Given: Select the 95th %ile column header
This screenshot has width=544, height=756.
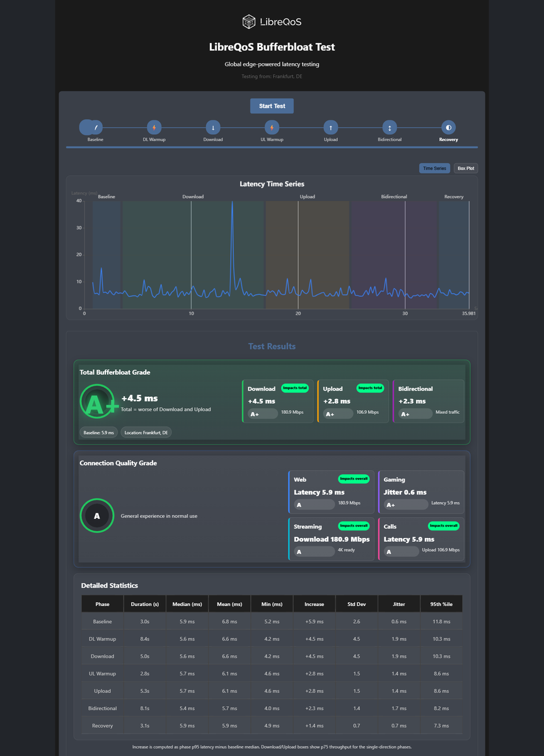Looking at the screenshot, I should pos(441,604).
